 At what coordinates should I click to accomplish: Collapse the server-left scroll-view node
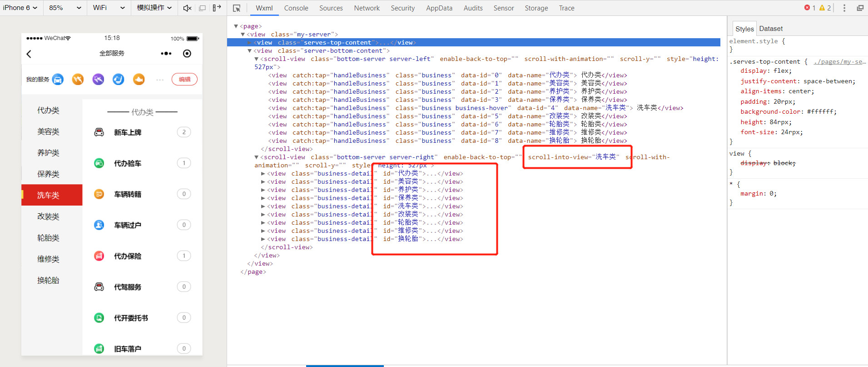coord(256,59)
